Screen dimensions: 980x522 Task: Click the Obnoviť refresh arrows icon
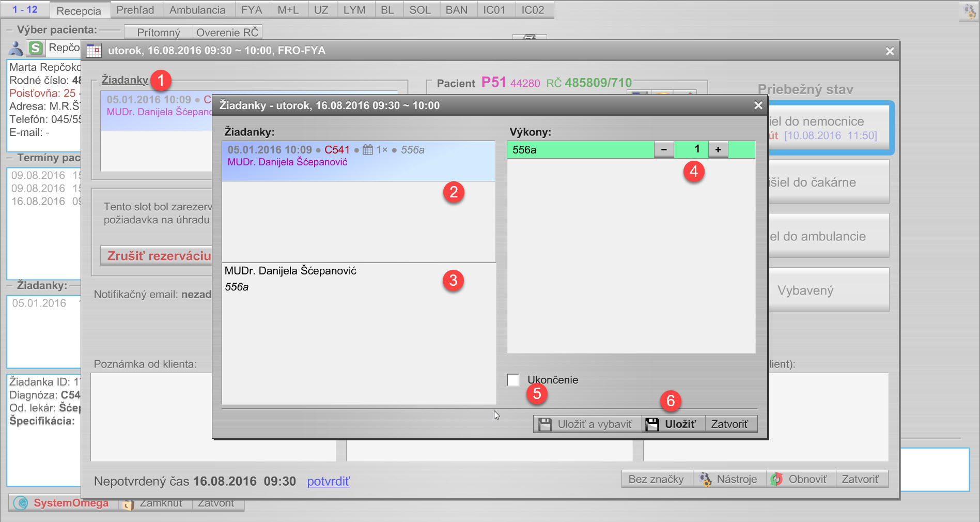(776, 479)
